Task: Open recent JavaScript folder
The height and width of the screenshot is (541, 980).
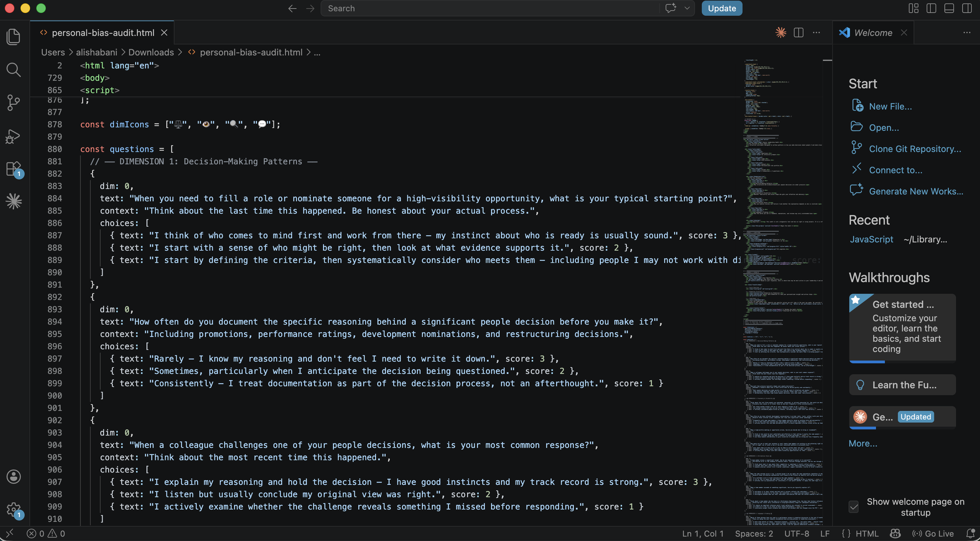Action: 871,239
